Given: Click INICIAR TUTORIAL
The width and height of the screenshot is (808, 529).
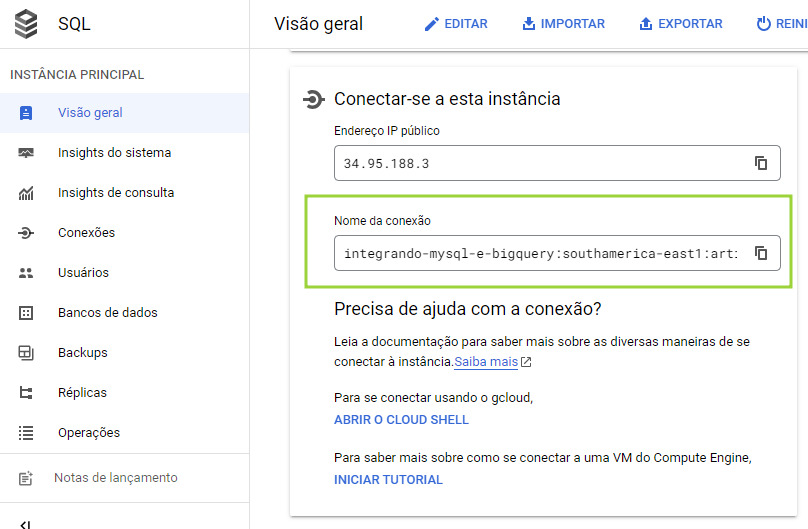Looking at the screenshot, I should point(388,480).
